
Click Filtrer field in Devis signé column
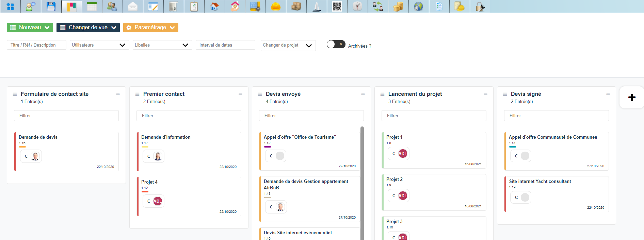(557, 116)
